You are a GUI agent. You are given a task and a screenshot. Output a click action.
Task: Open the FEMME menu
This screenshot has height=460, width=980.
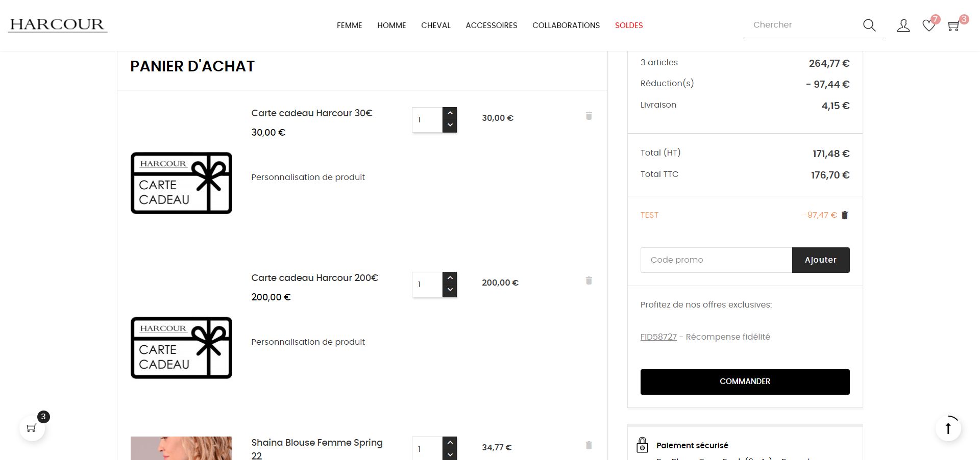(350, 25)
